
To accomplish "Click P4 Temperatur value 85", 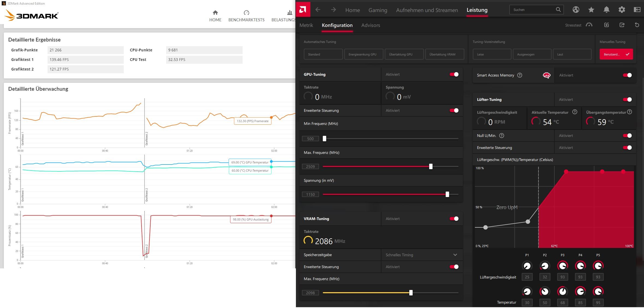I will coord(580,303).
